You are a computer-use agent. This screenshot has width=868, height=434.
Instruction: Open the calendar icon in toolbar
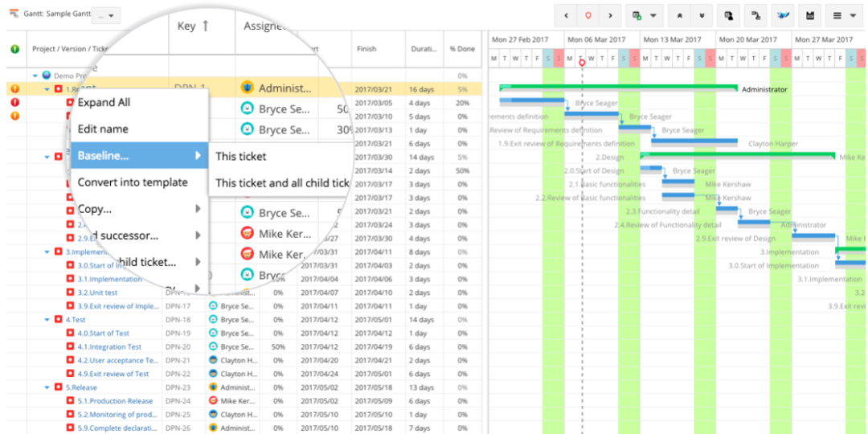(x=810, y=15)
